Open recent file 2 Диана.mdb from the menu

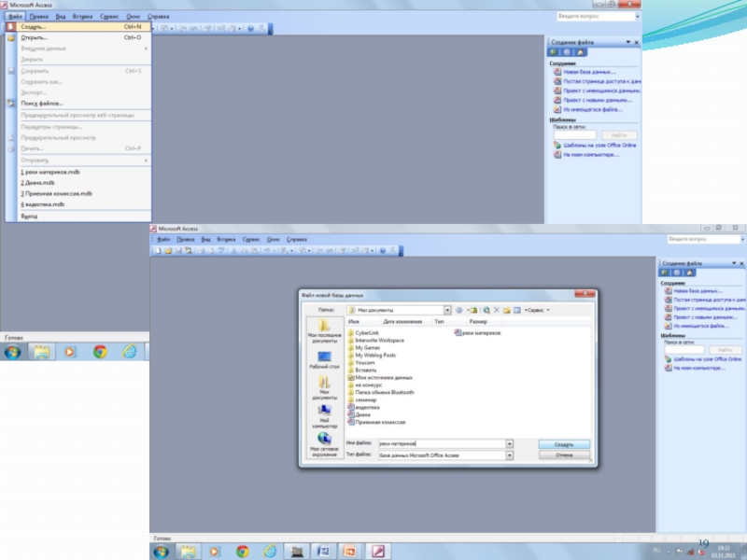[x=38, y=183]
